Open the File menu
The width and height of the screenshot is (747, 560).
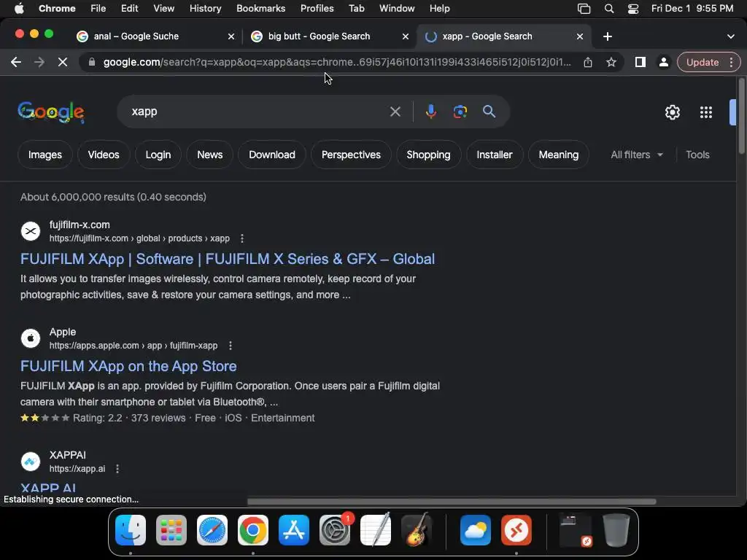[x=98, y=9]
